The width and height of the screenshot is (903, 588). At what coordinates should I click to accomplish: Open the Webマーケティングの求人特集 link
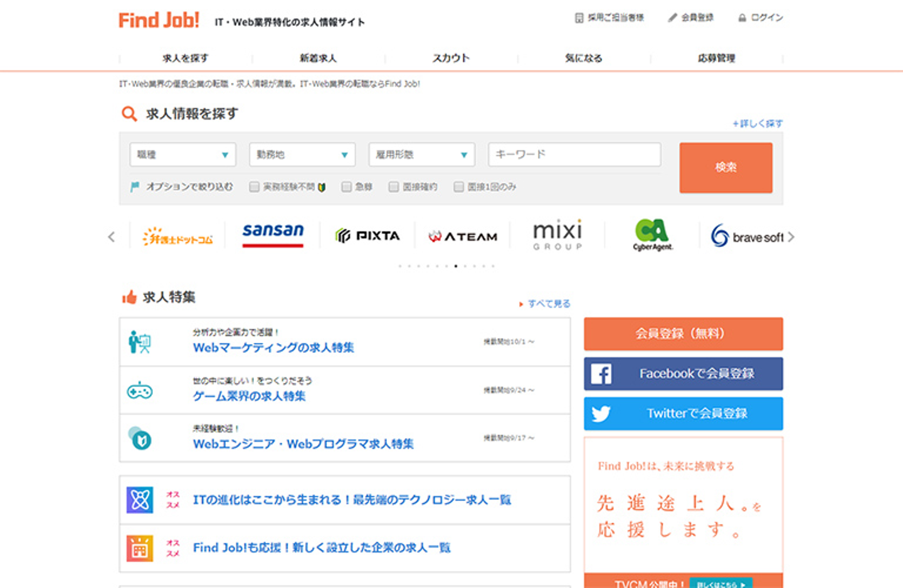(x=273, y=348)
